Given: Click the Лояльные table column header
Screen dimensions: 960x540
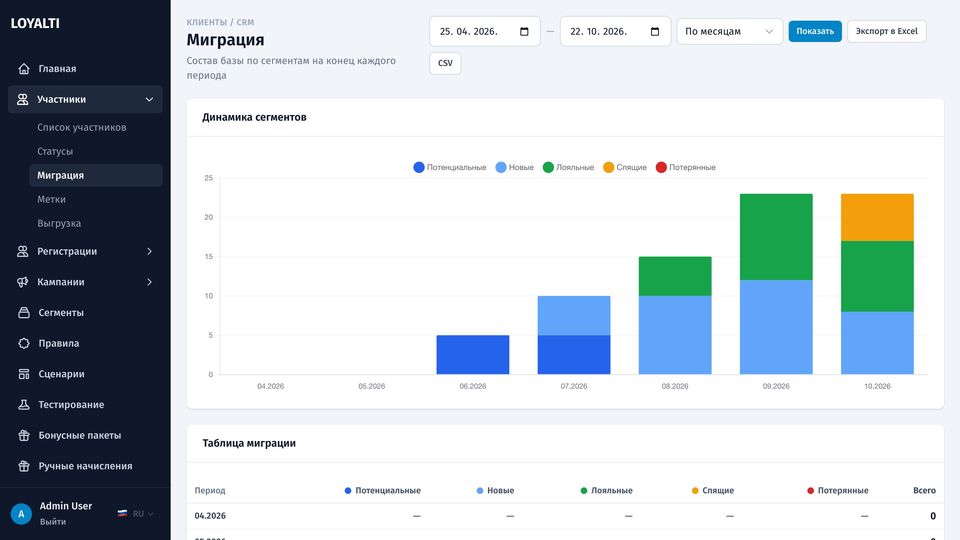Looking at the screenshot, I should (606, 490).
